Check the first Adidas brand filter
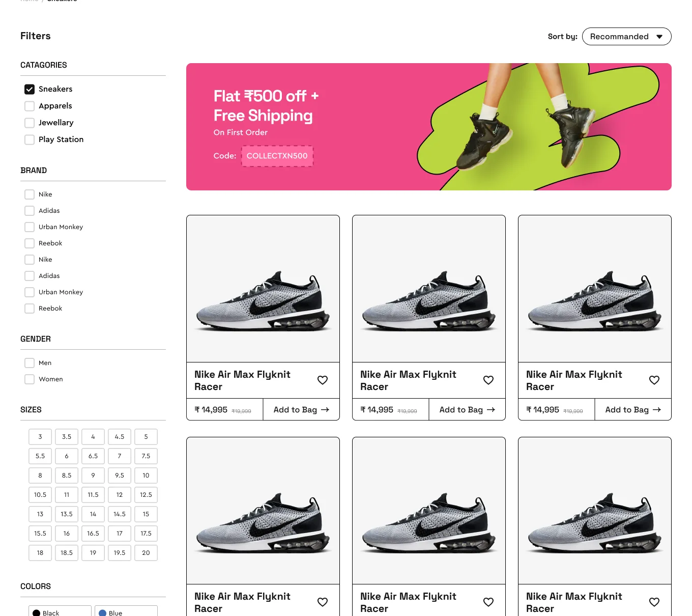The image size is (692, 616). [x=30, y=211]
